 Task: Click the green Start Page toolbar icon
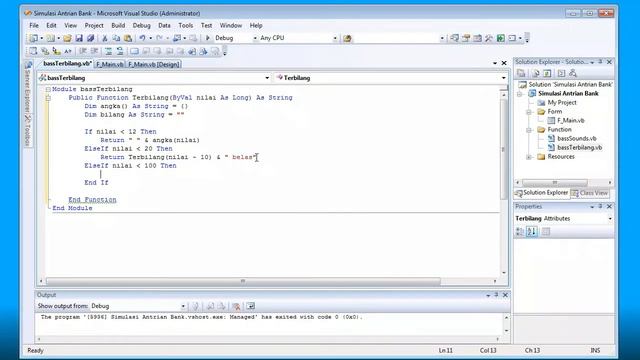(x=500, y=38)
